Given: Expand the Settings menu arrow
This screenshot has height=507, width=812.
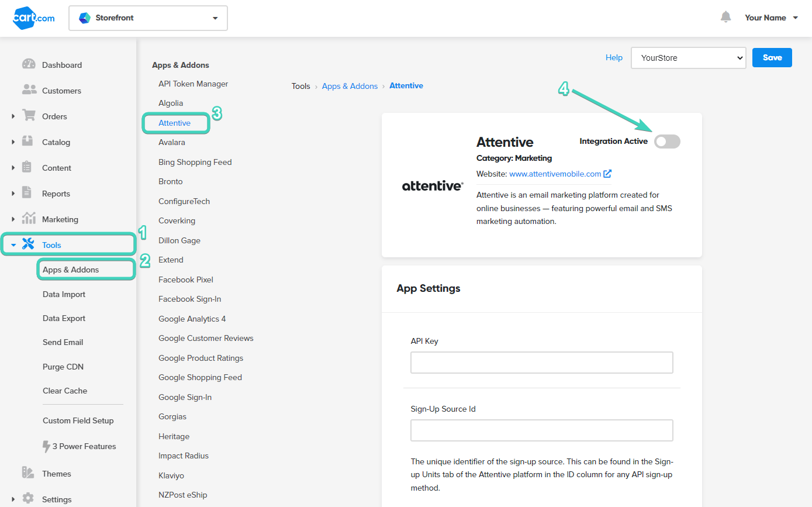Looking at the screenshot, I should click(x=13, y=499).
